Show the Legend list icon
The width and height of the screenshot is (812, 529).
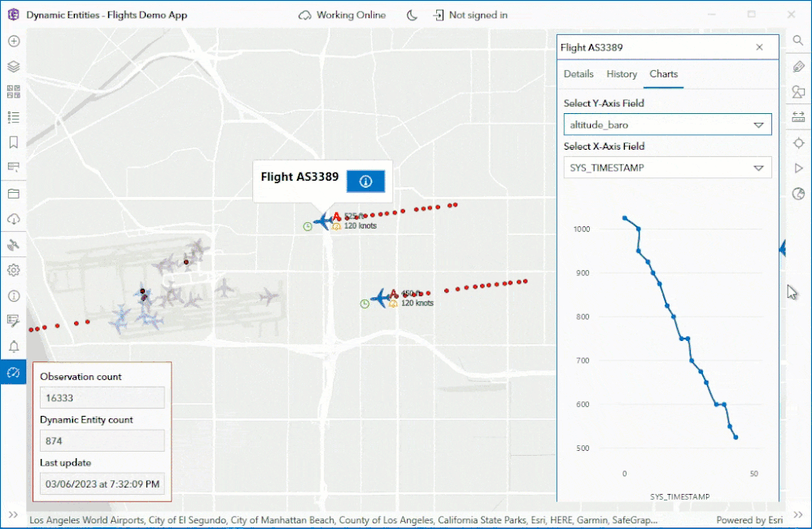(x=14, y=117)
